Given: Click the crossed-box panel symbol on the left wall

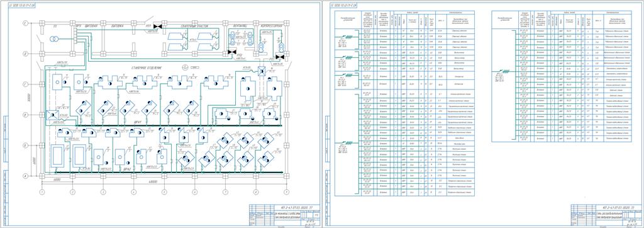Looking at the screenshot, I should click(52, 115).
